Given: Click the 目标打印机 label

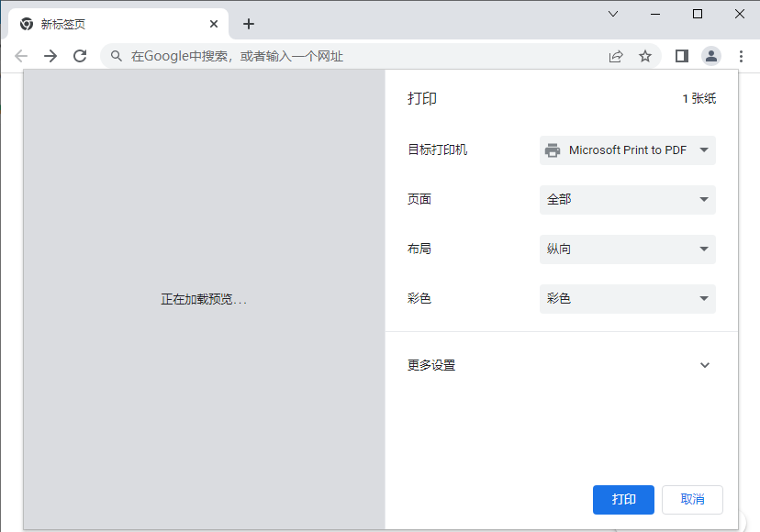Looking at the screenshot, I should coord(437,150).
